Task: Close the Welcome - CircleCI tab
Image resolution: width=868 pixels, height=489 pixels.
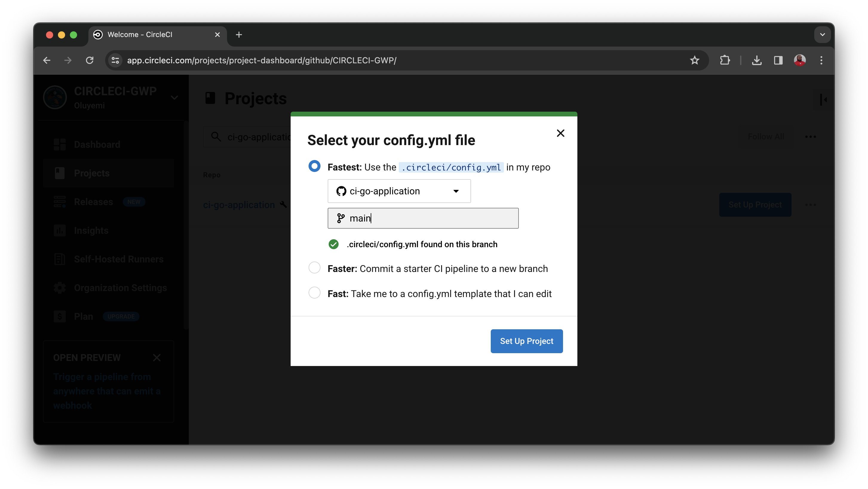Action: pyautogui.click(x=217, y=35)
